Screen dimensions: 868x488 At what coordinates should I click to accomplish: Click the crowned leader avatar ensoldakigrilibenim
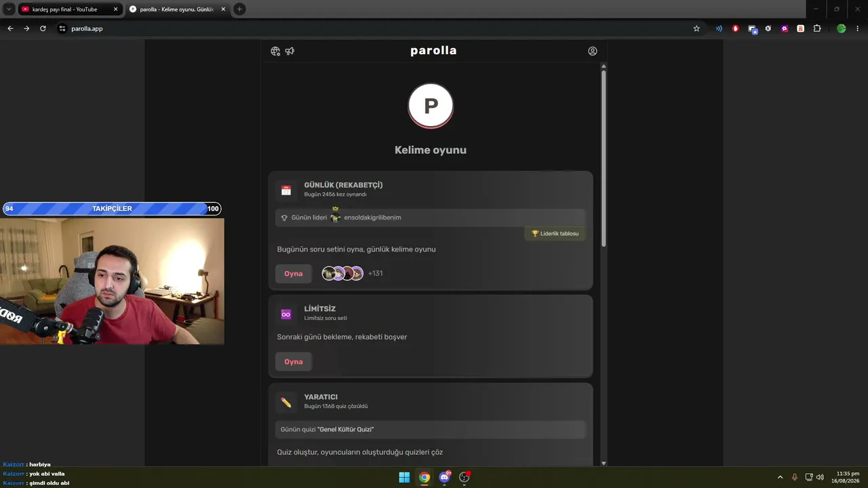point(335,216)
